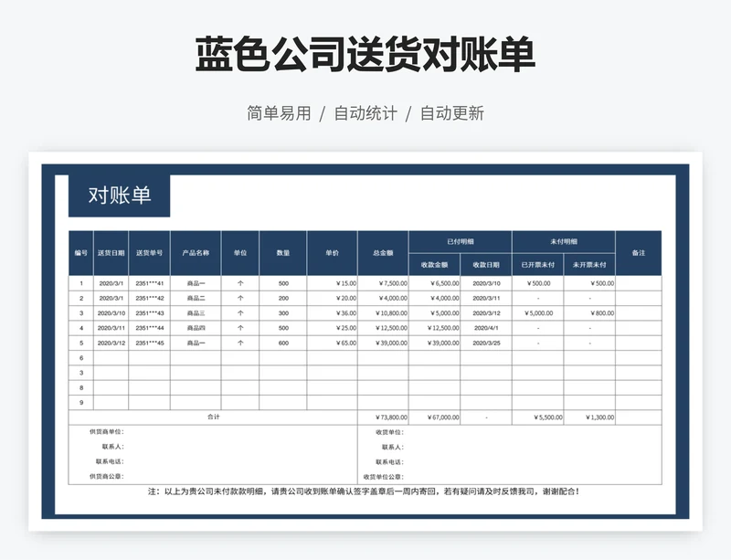
Task: Click delivery date 2020/3/12 in row 5
Action: click(111, 343)
